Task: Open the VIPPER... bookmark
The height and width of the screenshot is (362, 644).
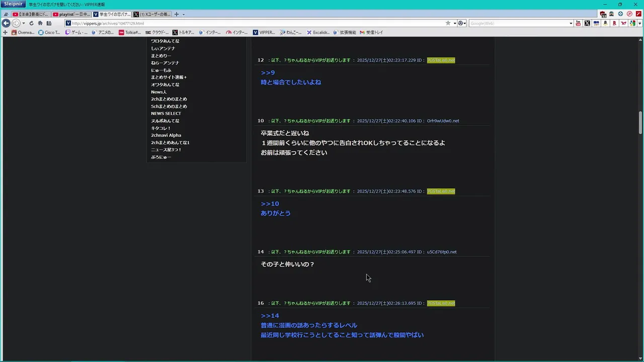Action: click(x=264, y=32)
